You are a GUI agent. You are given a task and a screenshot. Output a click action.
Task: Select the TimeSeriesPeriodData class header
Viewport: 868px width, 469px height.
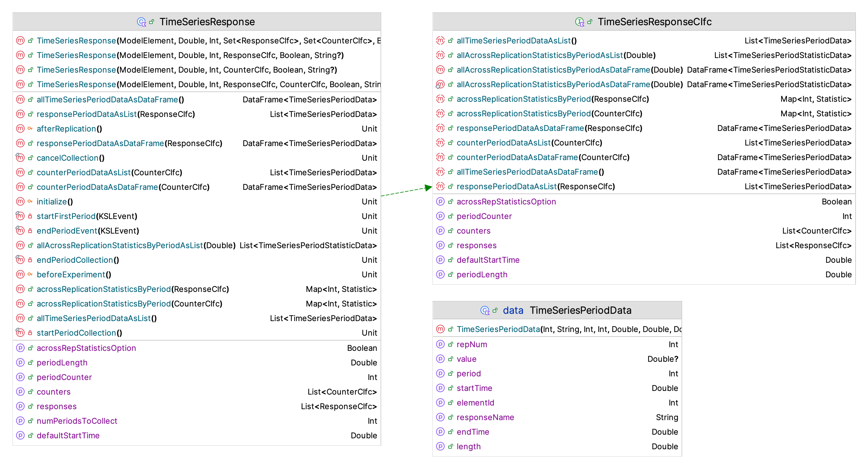click(557, 310)
